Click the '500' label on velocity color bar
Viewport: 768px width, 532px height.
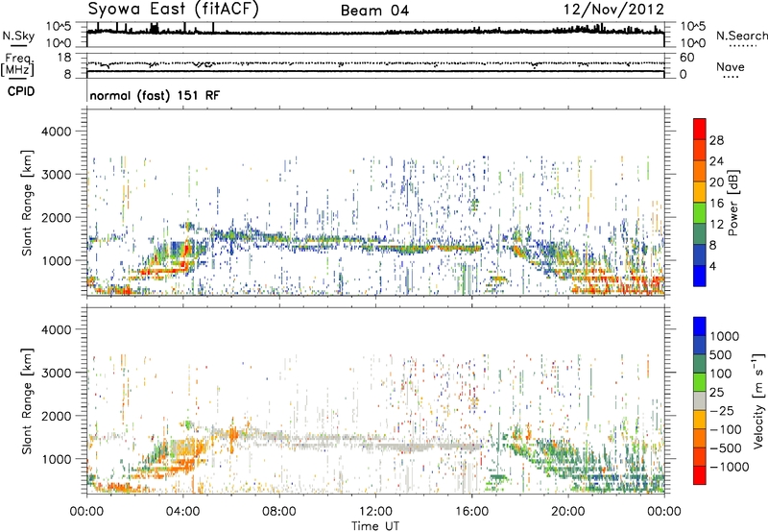point(721,355)
